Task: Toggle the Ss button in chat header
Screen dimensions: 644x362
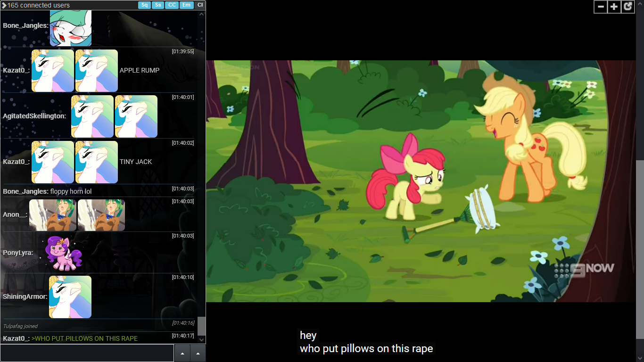Action: [x=158, y=5]
